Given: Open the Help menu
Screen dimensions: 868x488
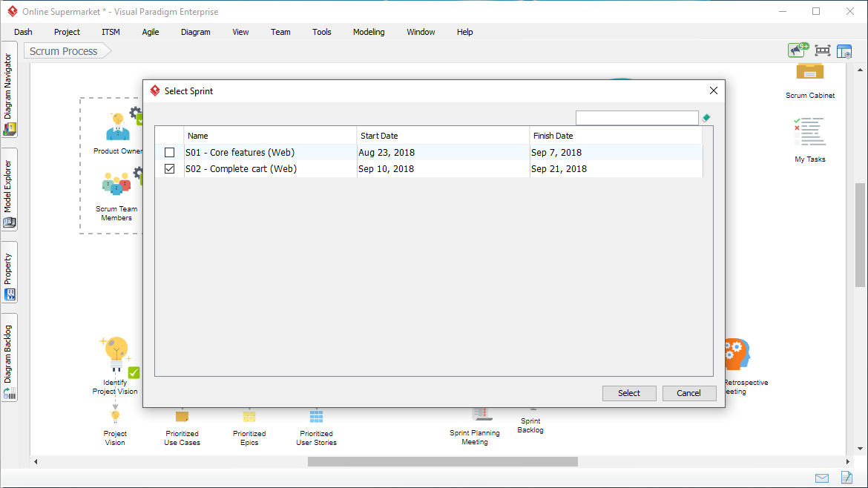Looking at the screenshot, I should coord(465,32).
